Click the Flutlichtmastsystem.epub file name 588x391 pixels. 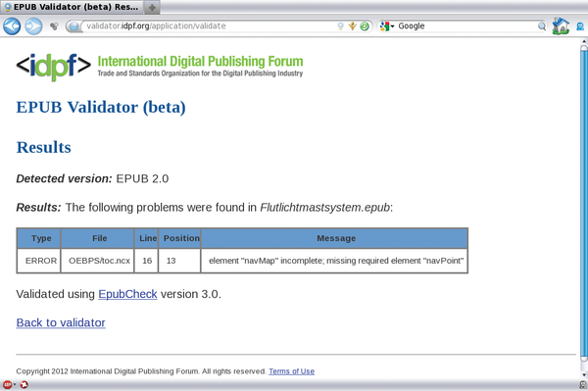[325, 208]
